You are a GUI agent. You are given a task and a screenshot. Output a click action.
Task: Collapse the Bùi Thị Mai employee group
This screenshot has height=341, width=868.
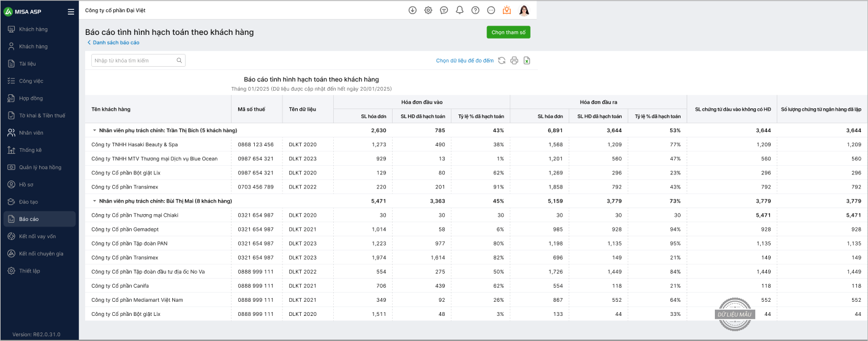[94, 201]
